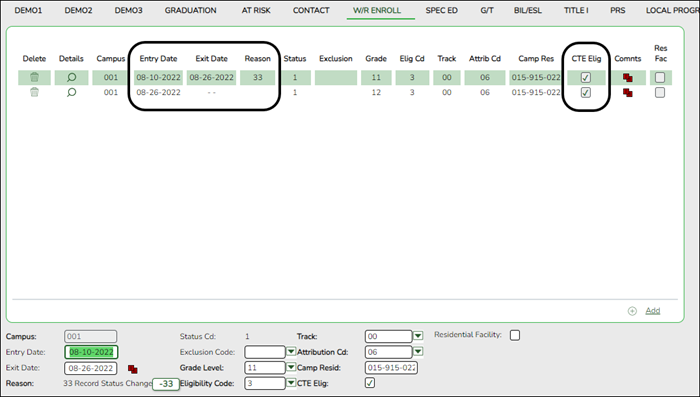700x397 pixels.
Task: Click the Elig Cd column header
Action: 412,59
